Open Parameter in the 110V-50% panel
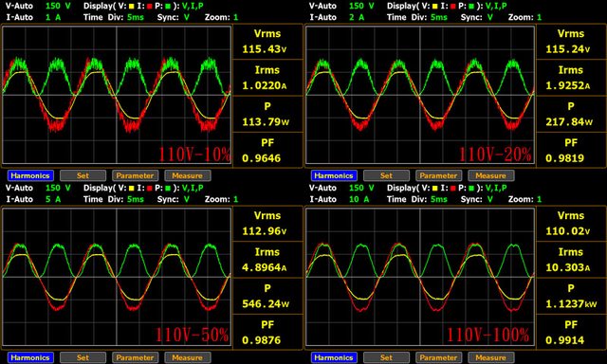The width and height of the screenshot is (607, 364). click(135, 357)
